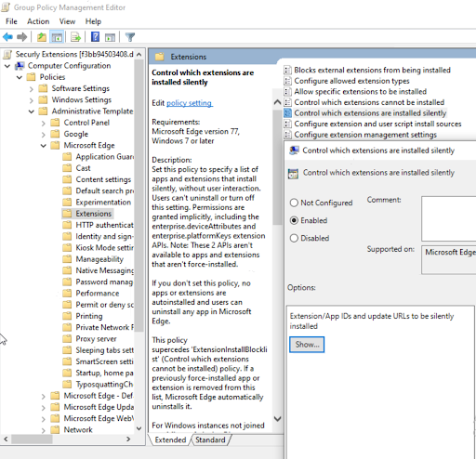The width and height of the screenshot is (476, 459).
Task: Click icon beside Configure extension management settings
Action: [288, 135]
